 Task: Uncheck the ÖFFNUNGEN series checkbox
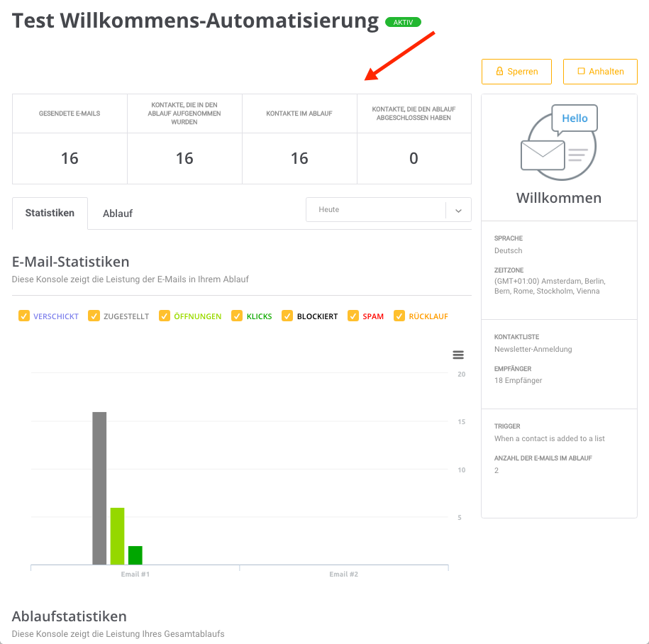pyautogui.click(x=165, y=316)
